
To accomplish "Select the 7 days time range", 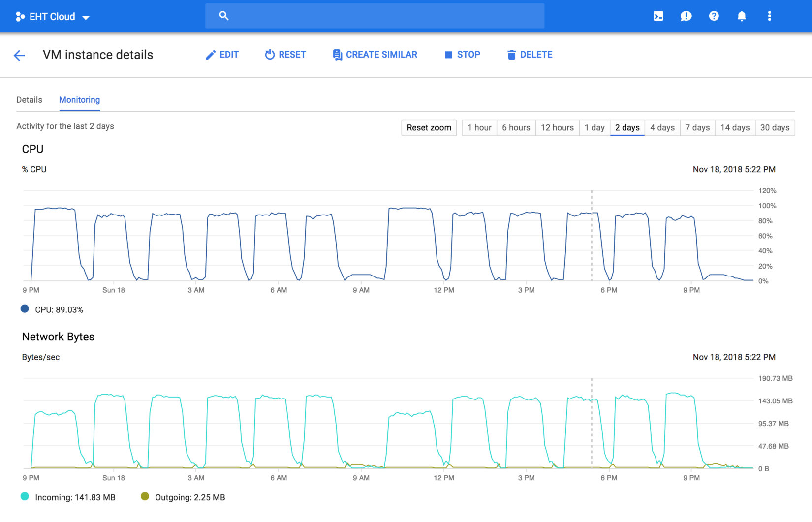I will tap(697, 128).
